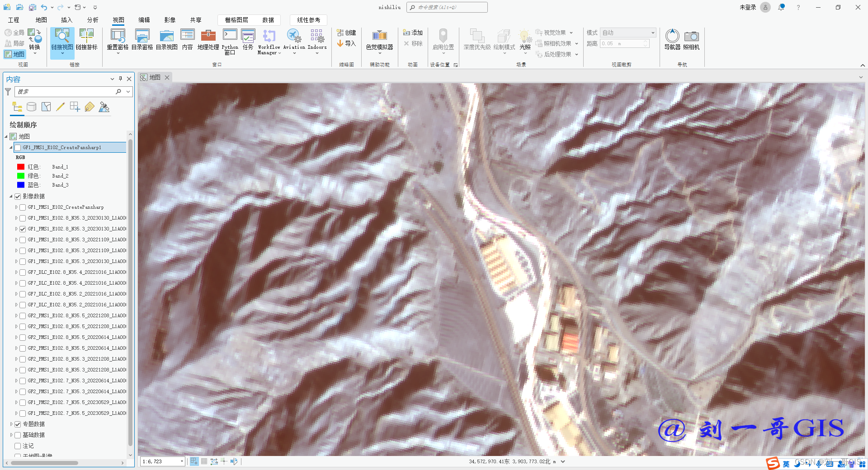Click the red 红色 band swatch
The width and height of the screenshot is (868, 470).
click(21, 167)
